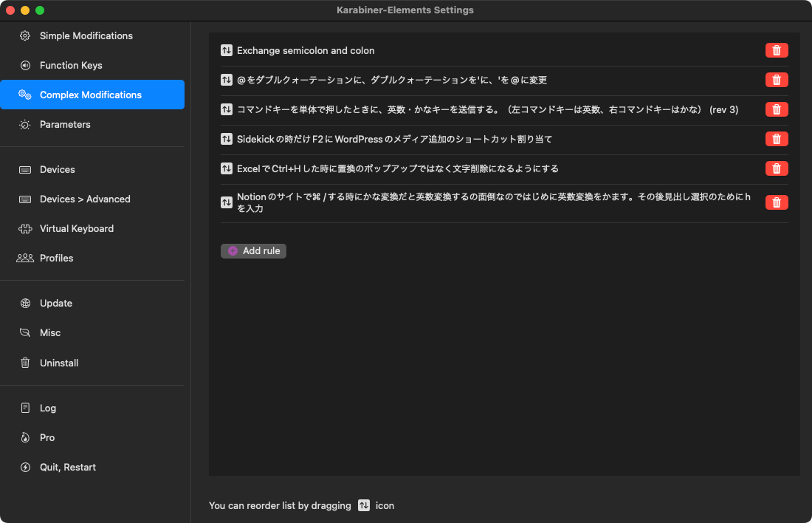Delete the Exchange semicolon and colon rule
This screenshot has height=523, width=812.
(x=777, y=50)
